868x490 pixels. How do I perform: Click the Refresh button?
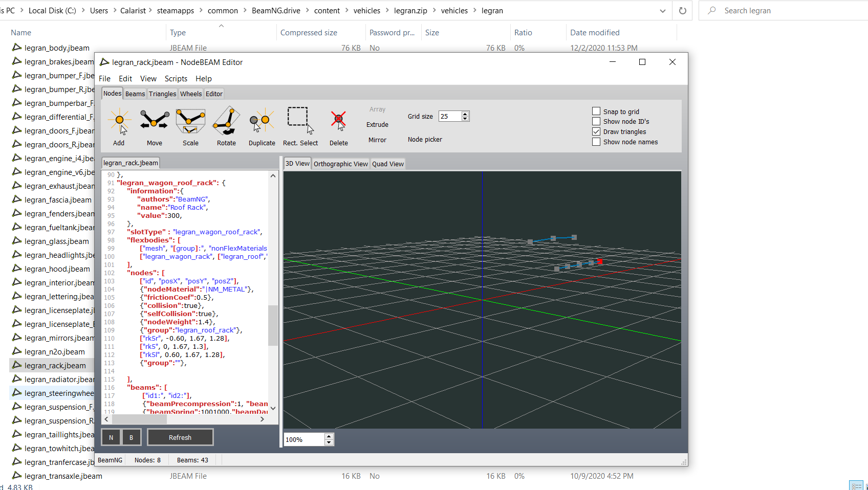180,438
